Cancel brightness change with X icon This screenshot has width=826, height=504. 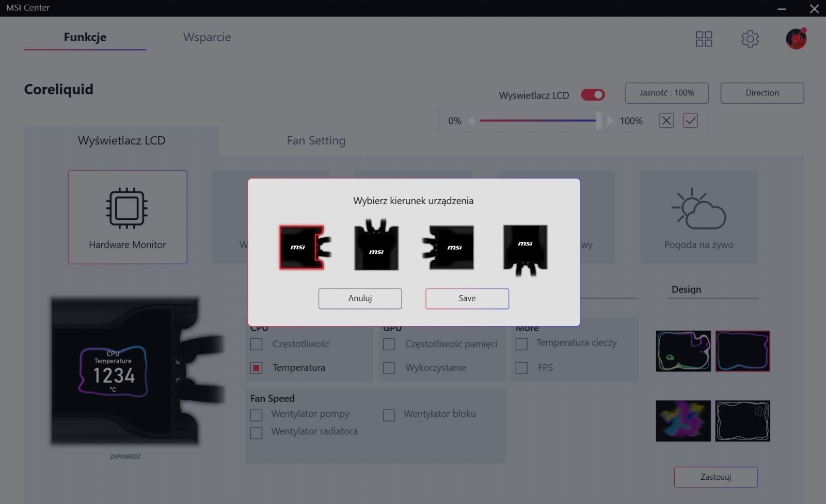click(x=666, y=121)
